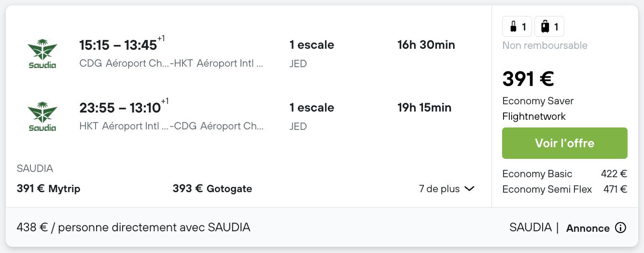This screenshot has width=644, height=253.
Task: Click the return 23:55 – 13:10 times
Action: coord(120,108)
